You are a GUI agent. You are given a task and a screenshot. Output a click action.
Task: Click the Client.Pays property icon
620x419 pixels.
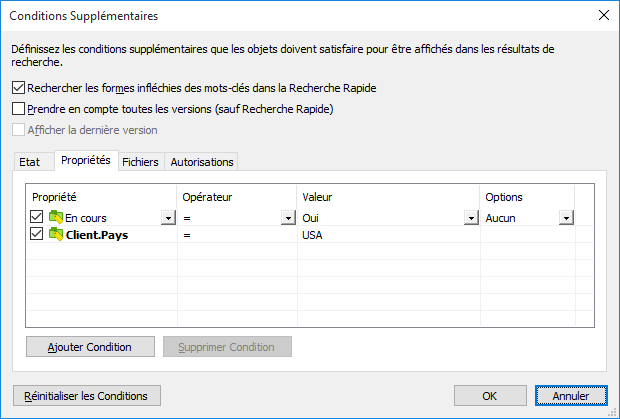56,235
